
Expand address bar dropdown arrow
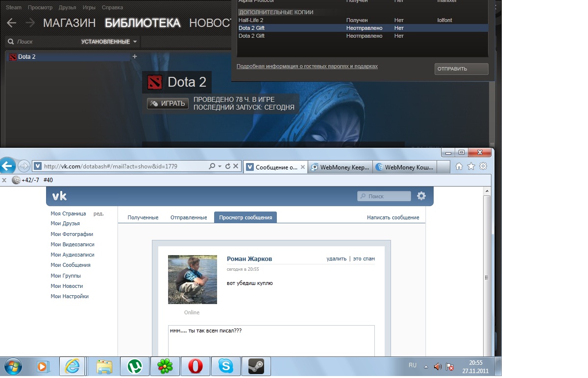(x=220, y=166)
